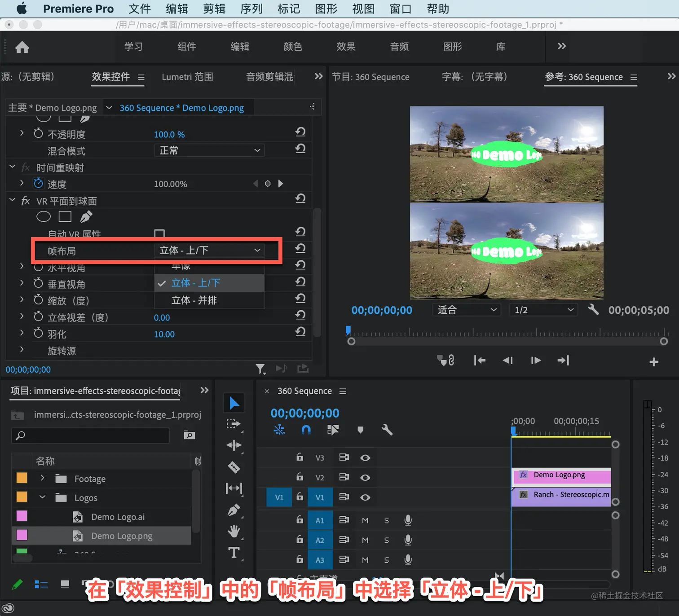
Task: Add a marker in the timeline
Action: point(360,430)
